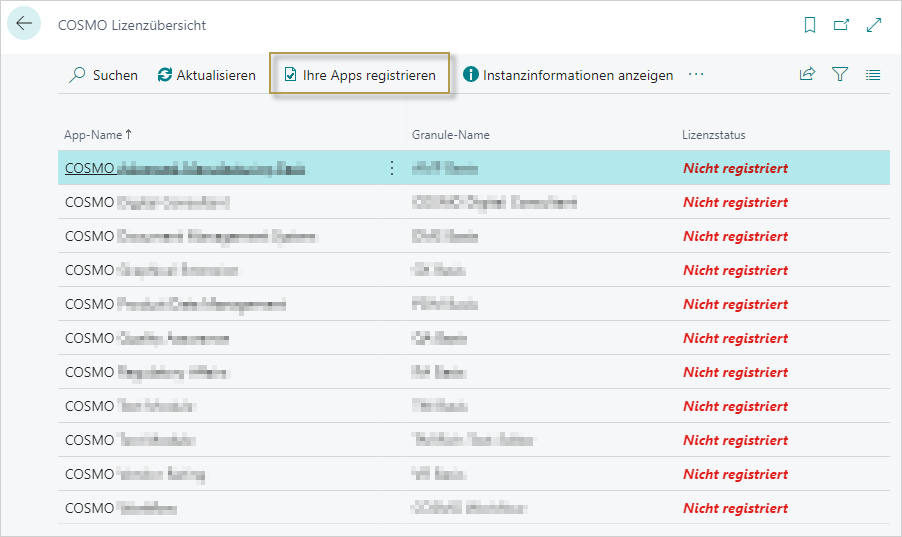This screenshot has width=902, height=537.
Task: Sort by the App-Name column header
Action: (x=98, y=135)
